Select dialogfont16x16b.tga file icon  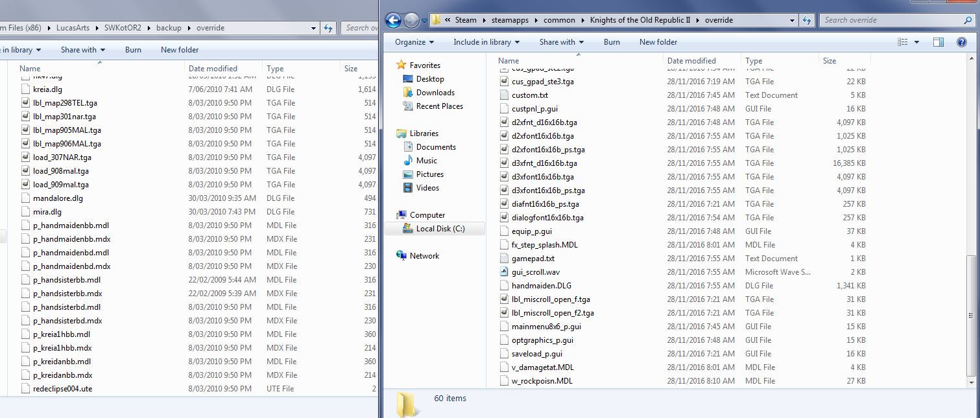tap(505, 218)
